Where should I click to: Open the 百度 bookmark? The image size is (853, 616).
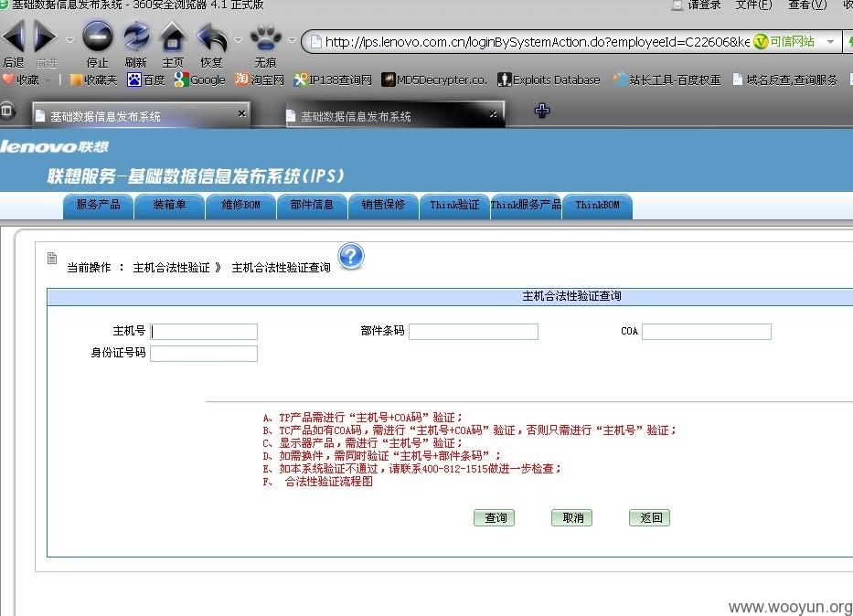(145, 80)
